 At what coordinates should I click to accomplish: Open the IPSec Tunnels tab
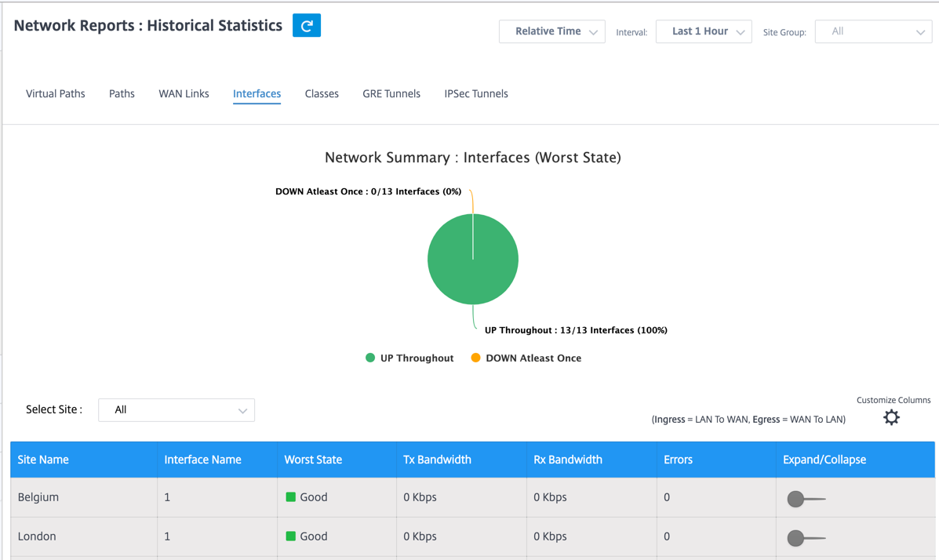pos(476,93)
